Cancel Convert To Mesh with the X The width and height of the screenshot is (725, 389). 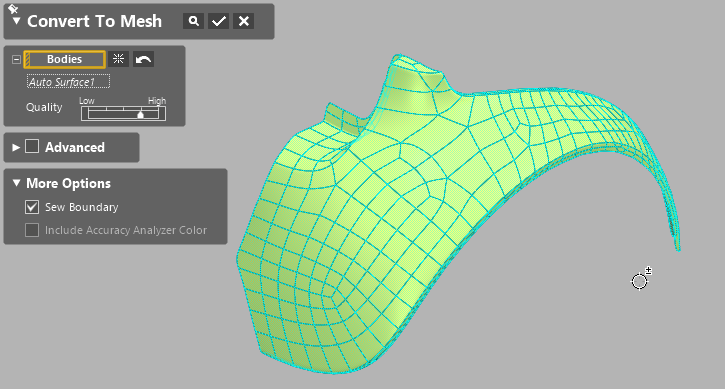[x=244, y=21]
